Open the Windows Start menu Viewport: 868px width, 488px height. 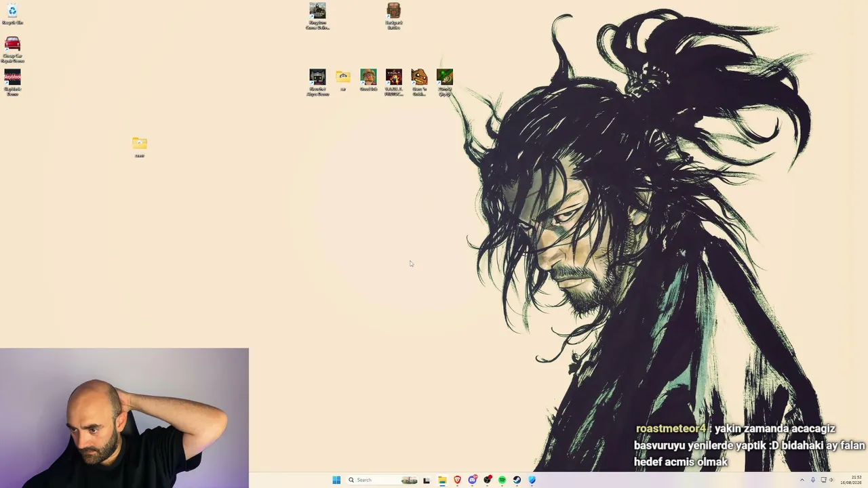pyautogui.click(x=336, y=480)
